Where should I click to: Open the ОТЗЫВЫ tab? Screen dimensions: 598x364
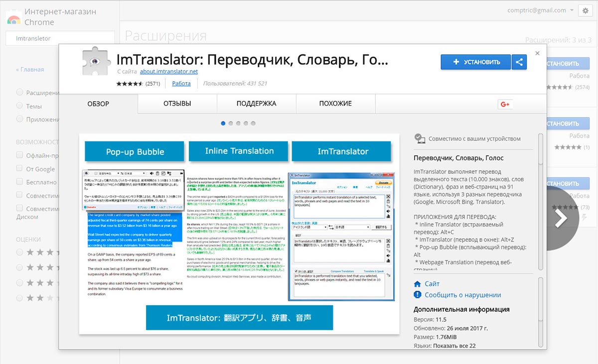(x=177, y=104)
